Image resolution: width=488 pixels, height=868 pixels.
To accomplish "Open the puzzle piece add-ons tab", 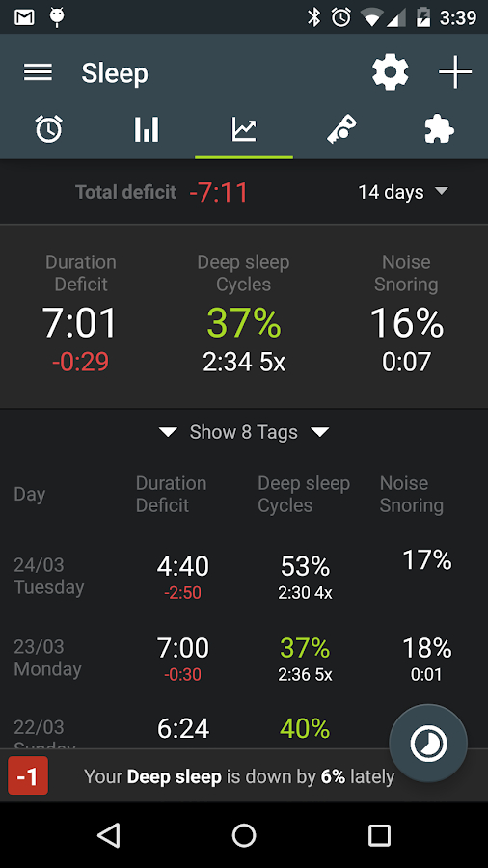I will [x=439, y=129].
